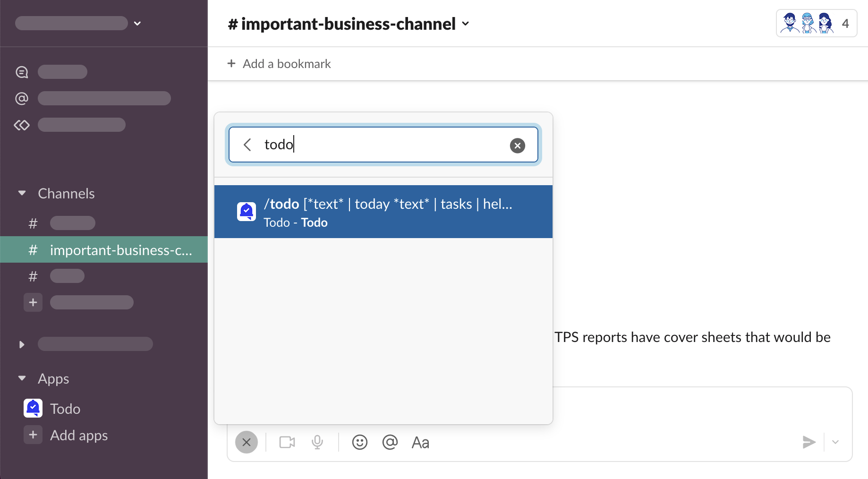Expand the collapsed sidebar section arrow
Viewport: 868px width, 479px height.
(x=22, y=344)
